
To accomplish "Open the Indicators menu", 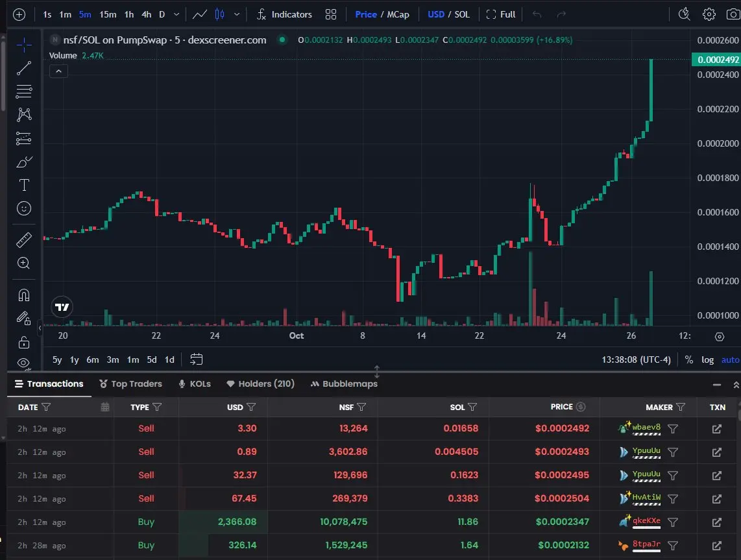I will coord(284,14).
